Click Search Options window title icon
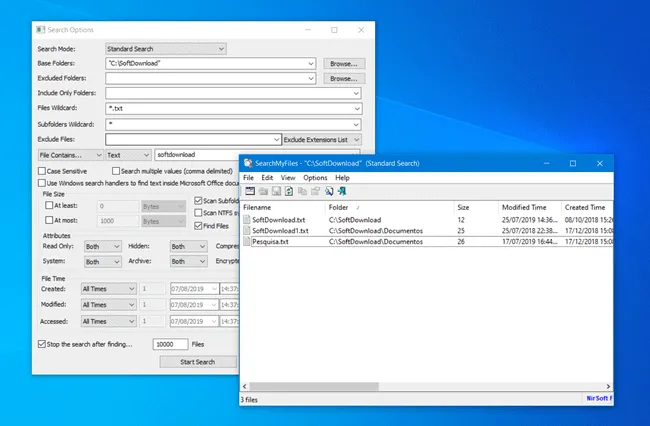The width and height of the screenshot is (650, 426). [x=40, y=30]
